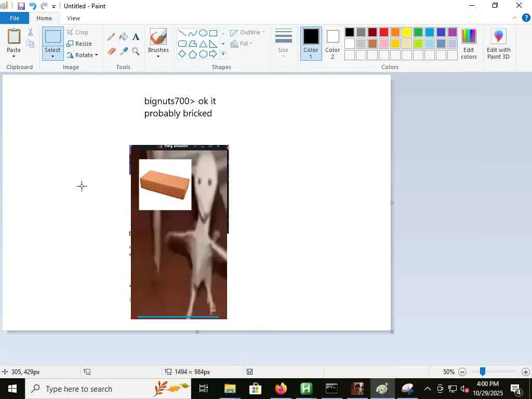
Task: Click the zoom slider handle
Action: [x=482, y=371]
